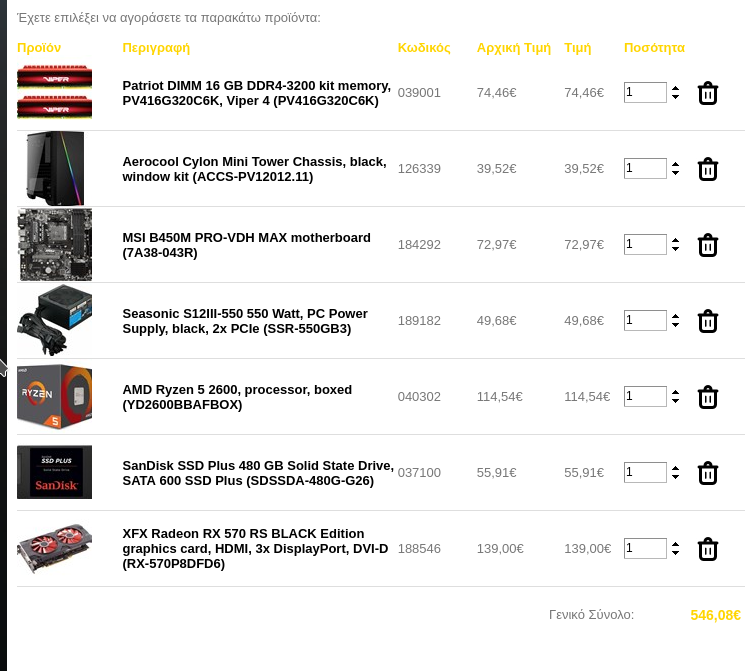Focus quantity field for XFX Radeon card
Screen dimensions: 750x671
pos(645,549)
